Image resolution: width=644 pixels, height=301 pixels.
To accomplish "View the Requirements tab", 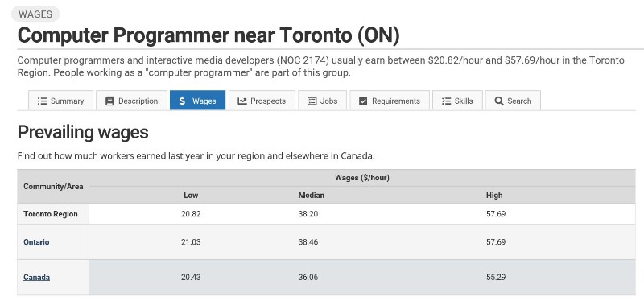I will point(390,101).
